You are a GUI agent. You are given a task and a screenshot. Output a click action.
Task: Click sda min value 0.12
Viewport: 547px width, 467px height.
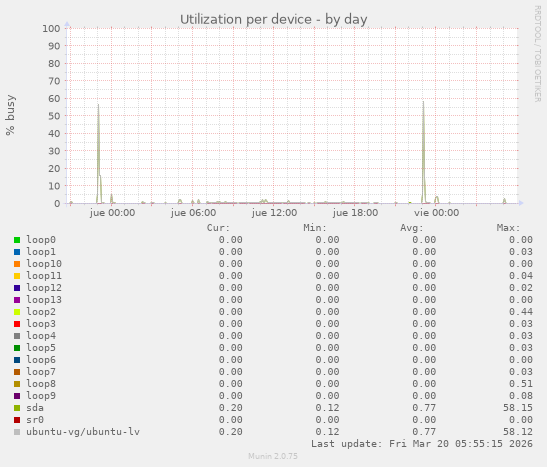(327, 408)
